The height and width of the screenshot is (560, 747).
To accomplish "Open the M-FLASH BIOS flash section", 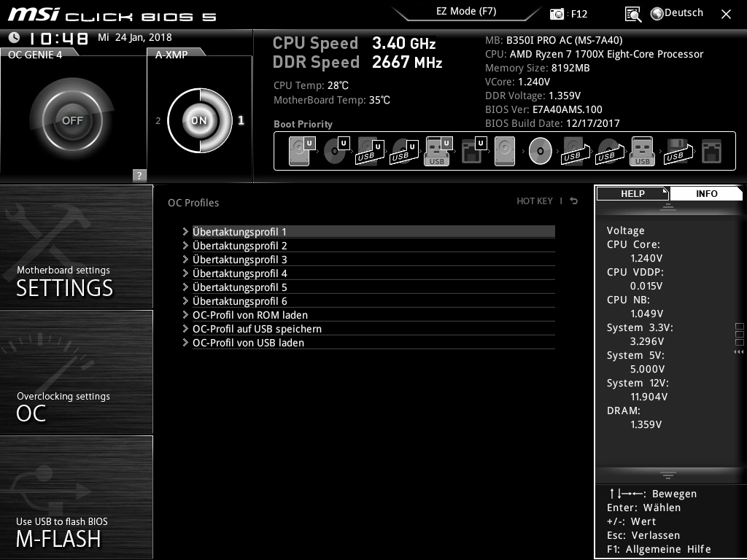I will [76, 497].
